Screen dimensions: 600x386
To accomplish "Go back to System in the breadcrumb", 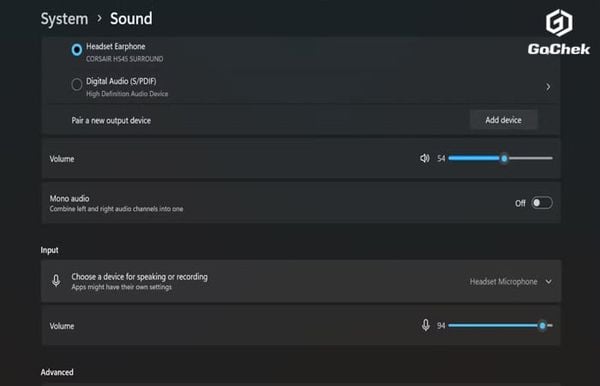I will (64, 19).
